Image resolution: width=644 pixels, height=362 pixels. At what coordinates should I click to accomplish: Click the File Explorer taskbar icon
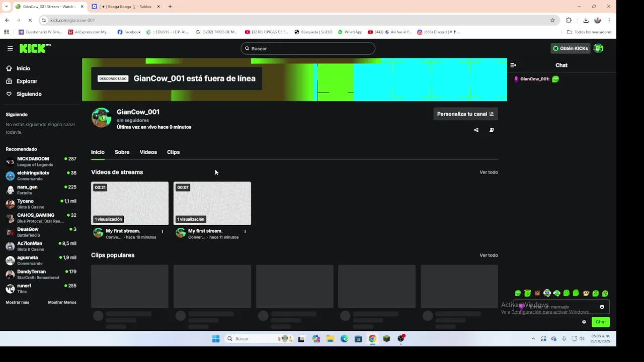tap(330, 339)
